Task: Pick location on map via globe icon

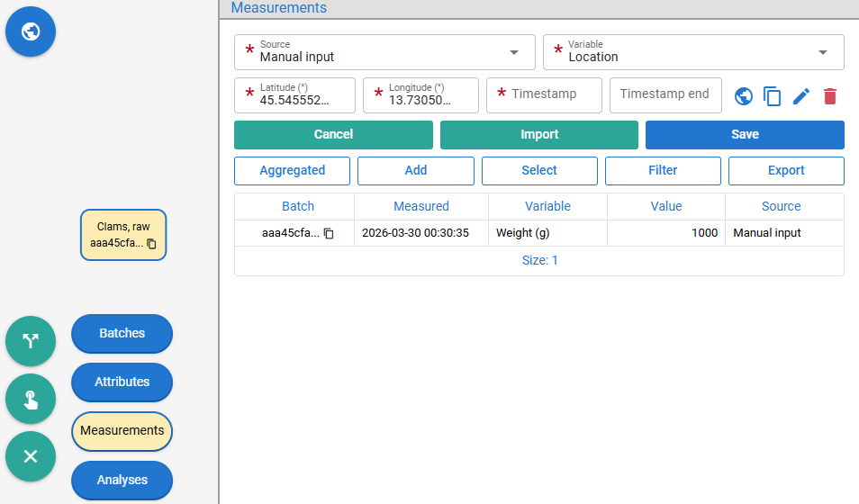Action: (744, 96)
